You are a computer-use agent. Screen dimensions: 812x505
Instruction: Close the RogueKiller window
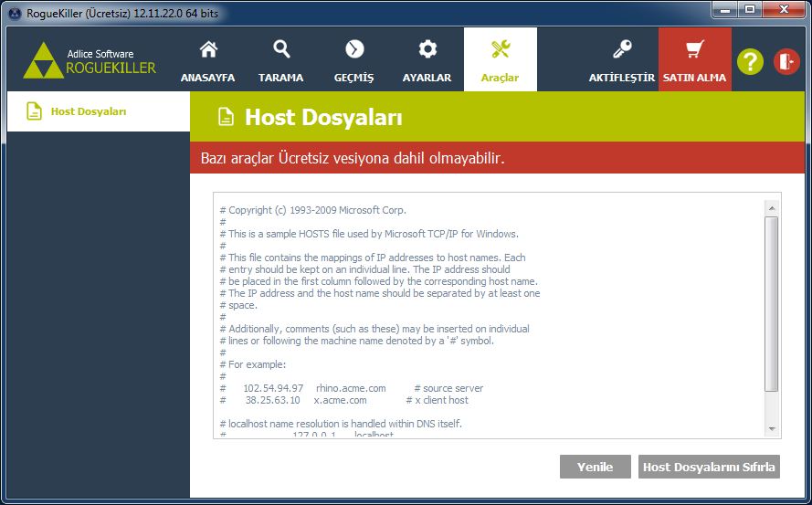pyautogui.click(x=784, y=9)
